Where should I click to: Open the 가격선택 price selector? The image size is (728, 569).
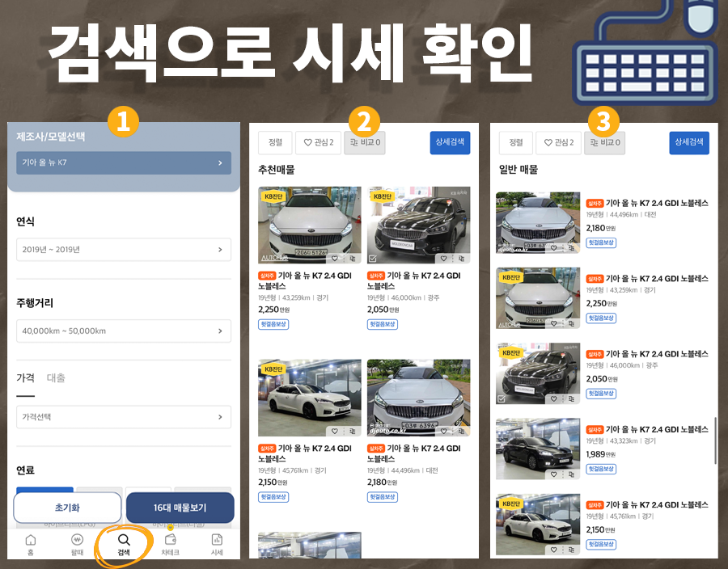coord(124,417)
